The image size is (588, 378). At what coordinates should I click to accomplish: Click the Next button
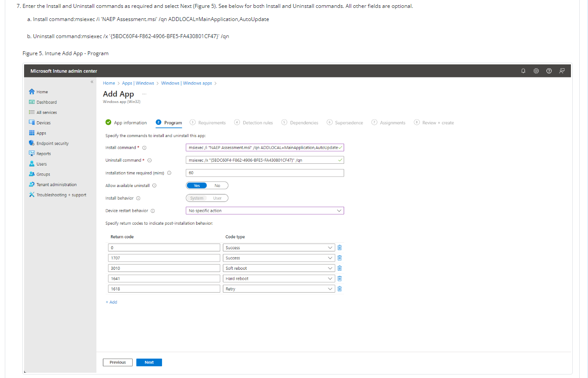pyautogui.click(x=149, y=362)
